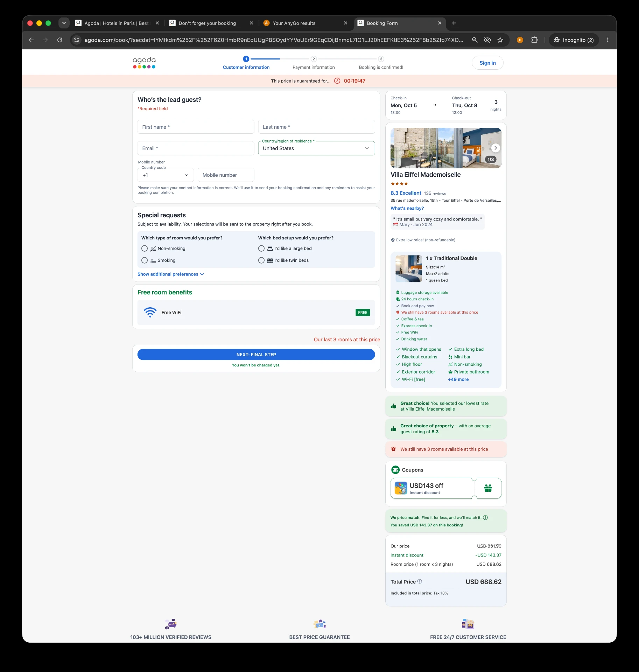
Task: Click the 135 reviews text
Action: point(435,194)
